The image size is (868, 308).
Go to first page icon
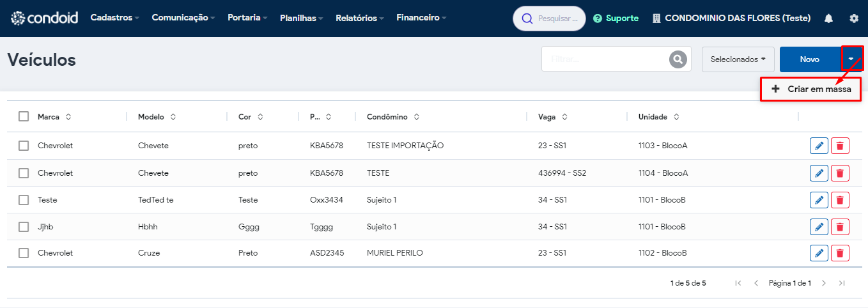pos(738,283)
